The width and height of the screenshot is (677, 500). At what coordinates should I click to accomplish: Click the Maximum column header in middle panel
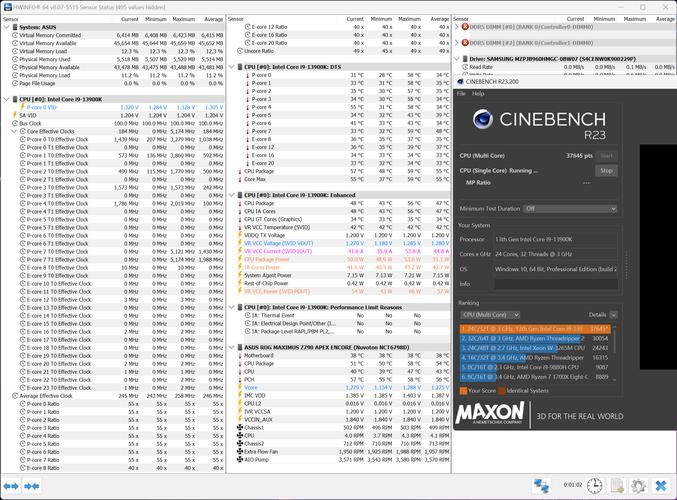(409, 19)
